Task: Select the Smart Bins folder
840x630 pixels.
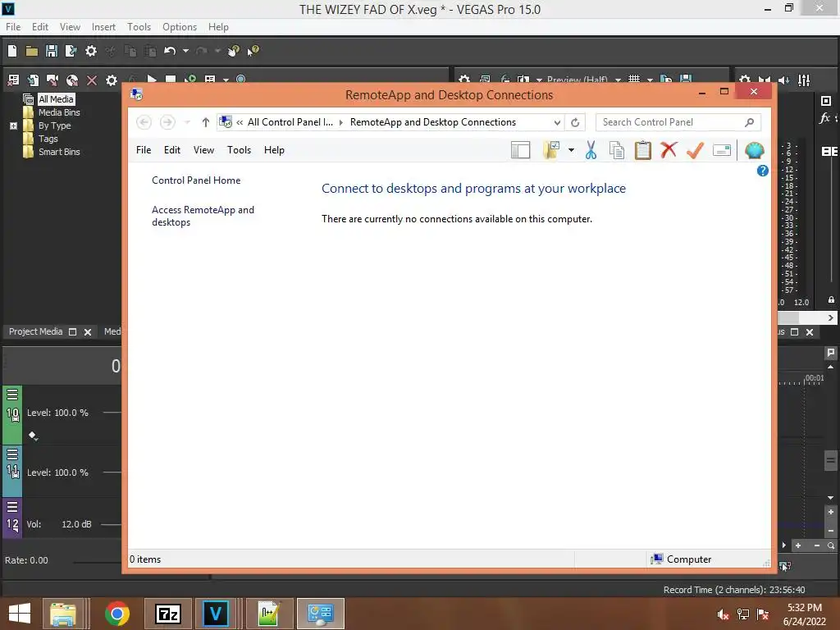Action: pyautogui.click(x=59, y=152)
